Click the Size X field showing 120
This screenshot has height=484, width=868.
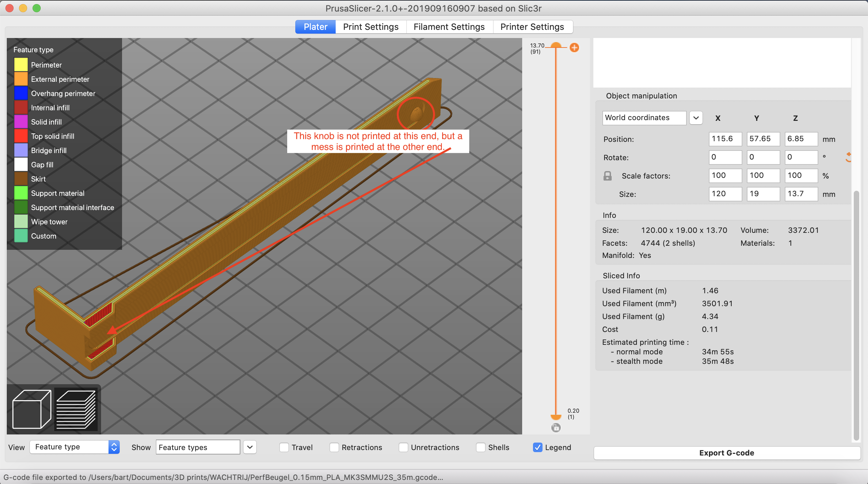725,194
